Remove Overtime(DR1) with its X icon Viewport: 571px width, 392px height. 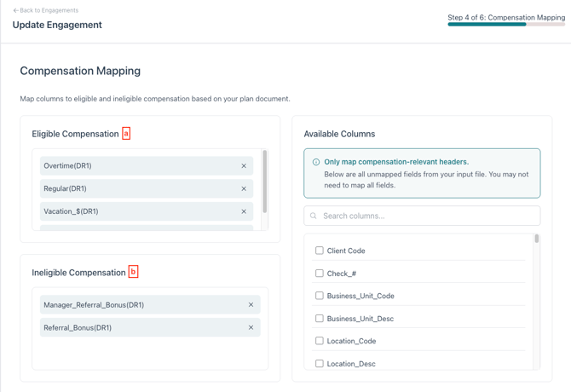244,166
